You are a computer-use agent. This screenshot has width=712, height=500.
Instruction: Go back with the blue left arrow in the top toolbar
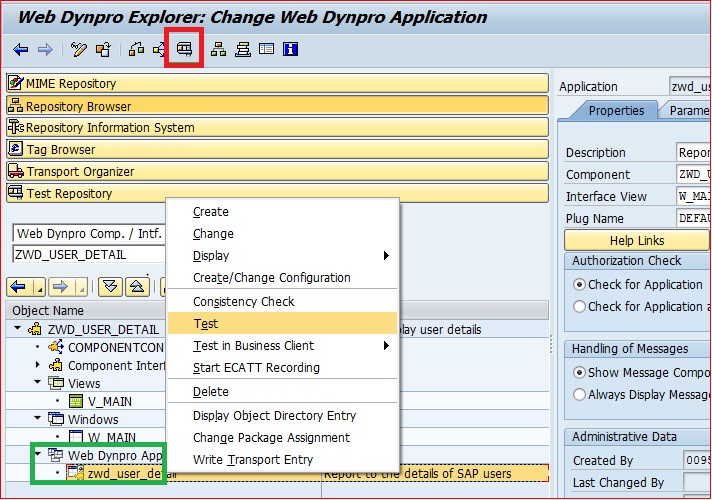click(x=21, y=49)
